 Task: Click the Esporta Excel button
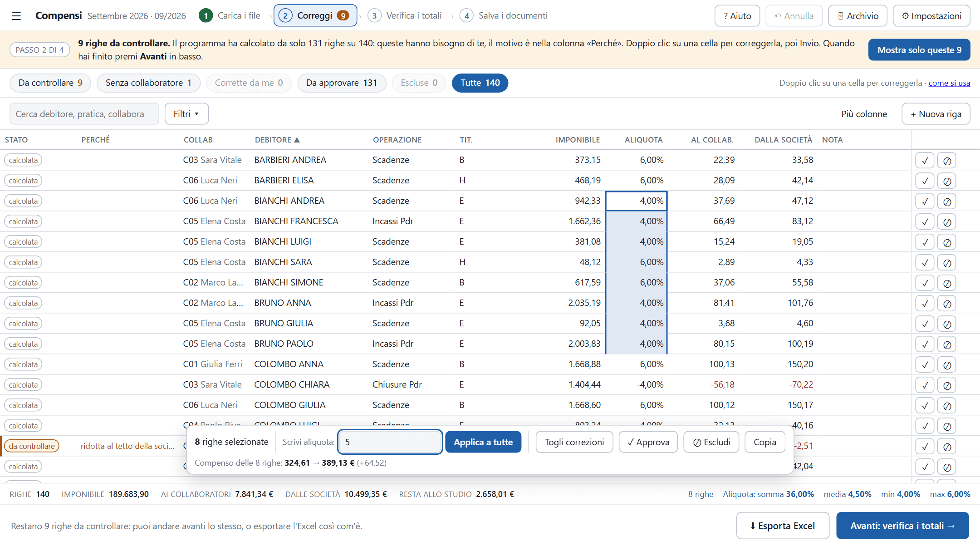(x=783, y=526)
